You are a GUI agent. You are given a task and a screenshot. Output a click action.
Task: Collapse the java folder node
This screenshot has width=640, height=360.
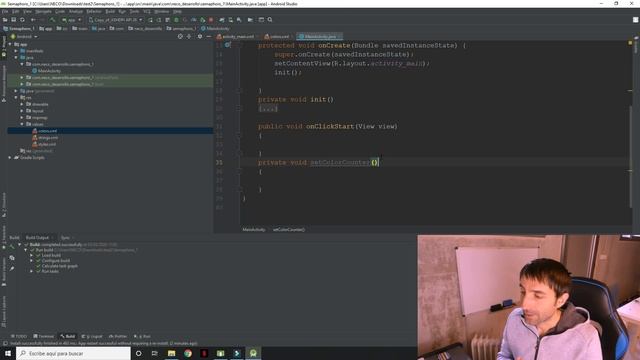16,58
